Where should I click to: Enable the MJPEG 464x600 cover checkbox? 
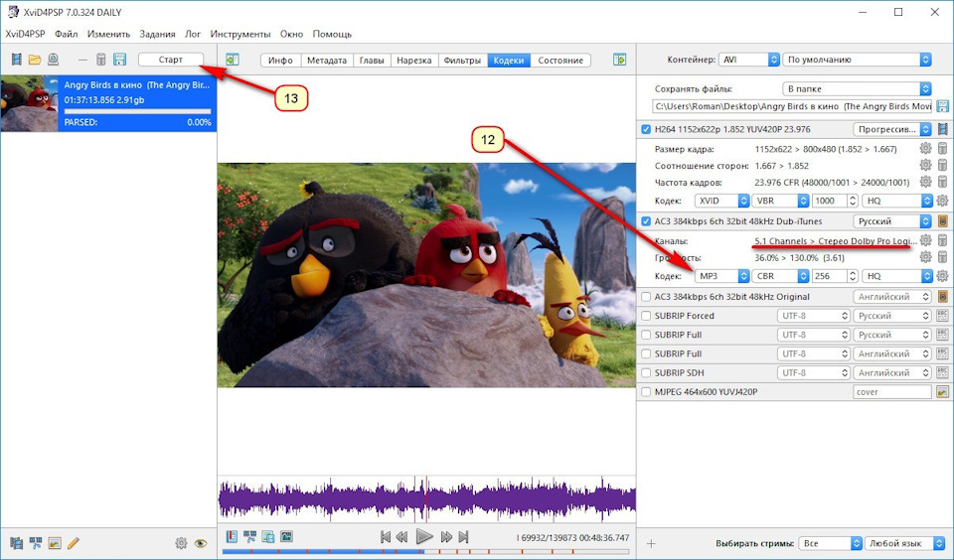646,392
